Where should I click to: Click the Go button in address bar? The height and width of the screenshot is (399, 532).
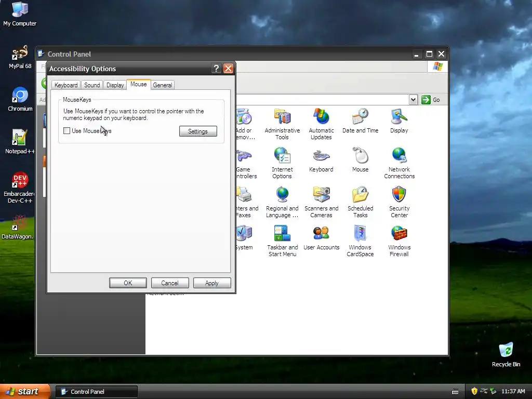[x=431, y=100]
